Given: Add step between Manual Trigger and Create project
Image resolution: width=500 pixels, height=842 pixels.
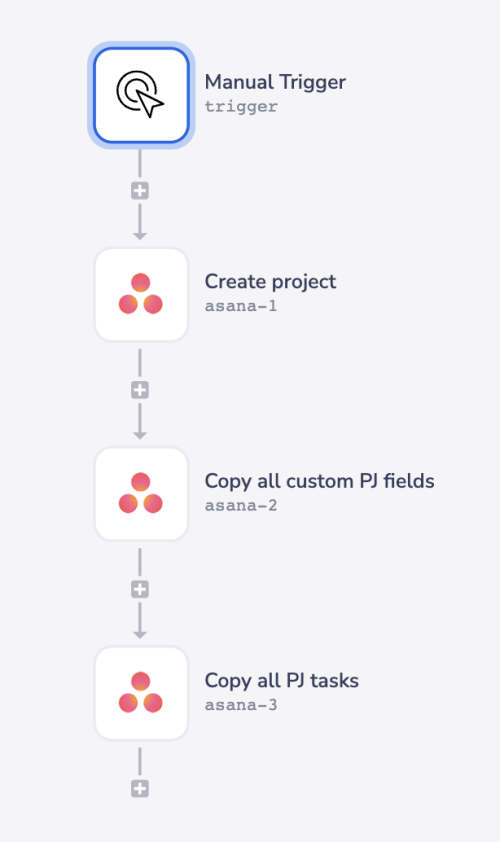Looking at the screenshot, I should 140,191.
